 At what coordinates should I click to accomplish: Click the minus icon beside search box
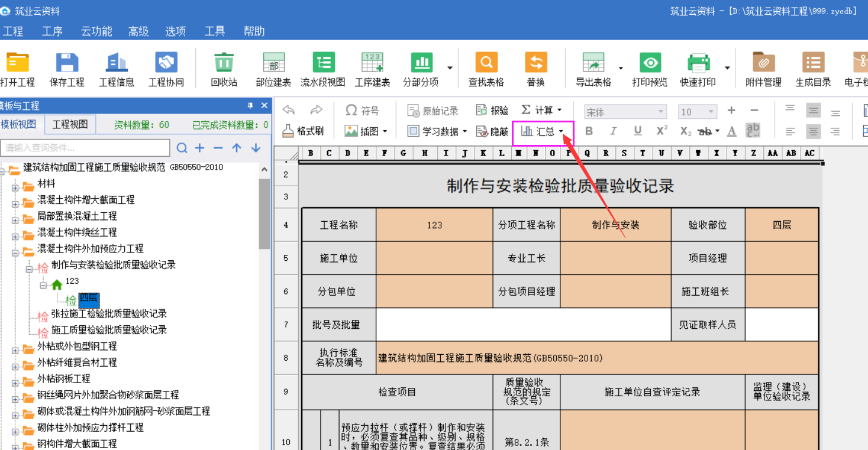218,148
